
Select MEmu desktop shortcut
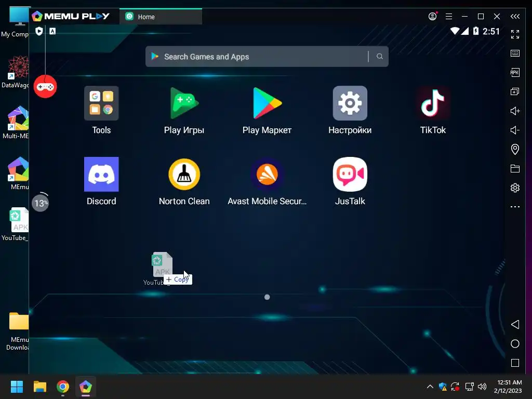(18, 174)
